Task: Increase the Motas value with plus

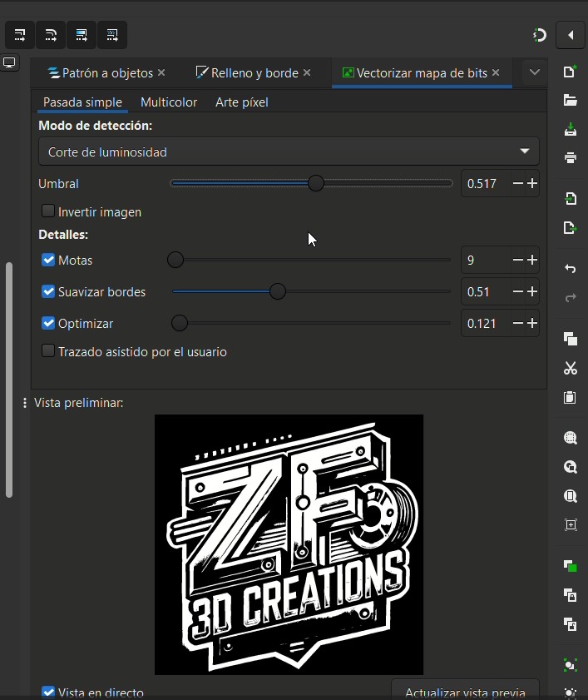Action: click(531, 260)
